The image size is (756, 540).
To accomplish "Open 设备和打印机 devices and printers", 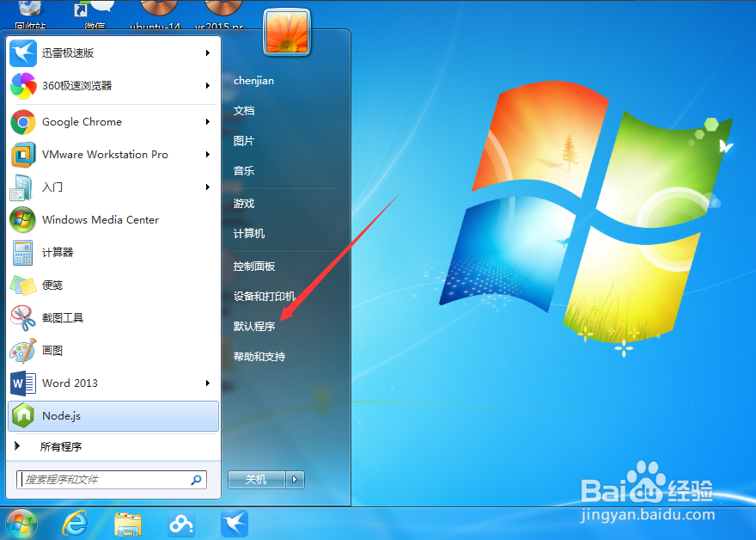I will pyautogui.click(x=265, y=297).
